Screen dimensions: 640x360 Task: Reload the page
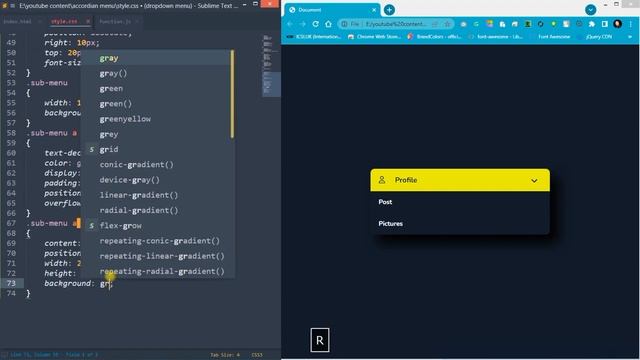(316, 24)
